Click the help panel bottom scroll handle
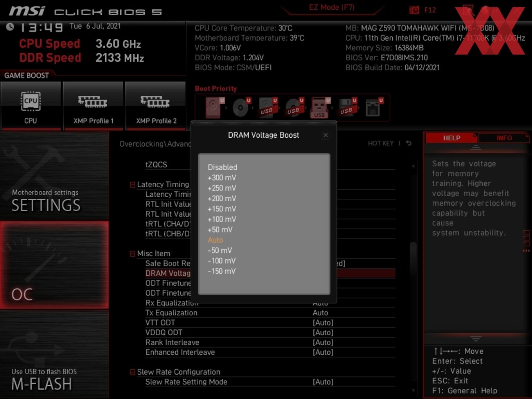The height and width of the screenshot is (399, 532). [476, 338]
